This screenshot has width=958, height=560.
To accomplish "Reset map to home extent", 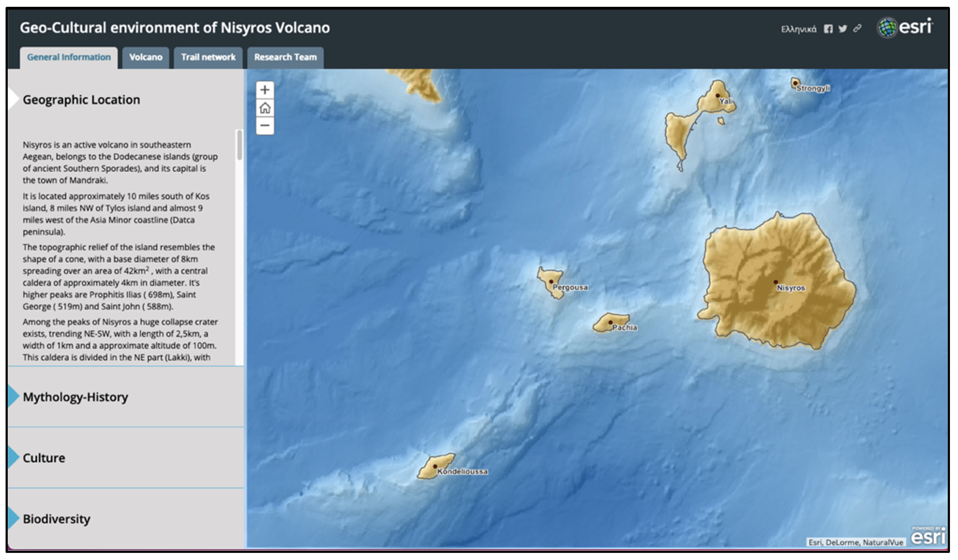I will click(265, 108).
